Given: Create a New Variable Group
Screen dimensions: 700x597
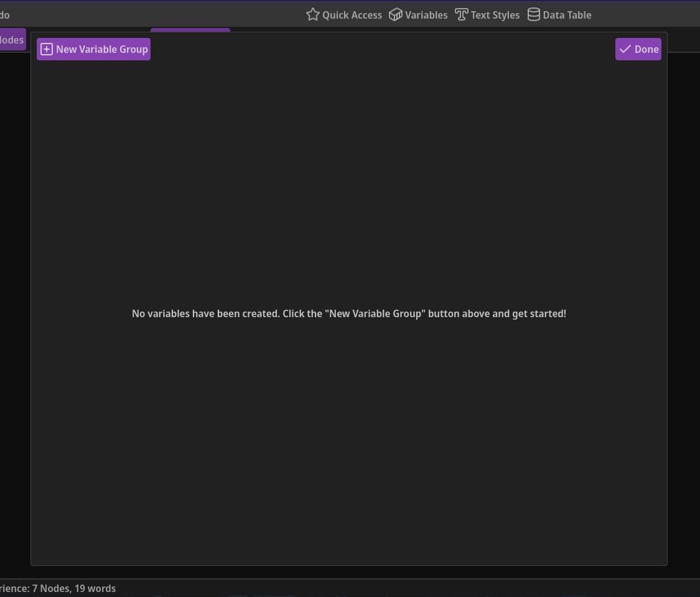Looking at the screenshot, I should tap(94, 49).
